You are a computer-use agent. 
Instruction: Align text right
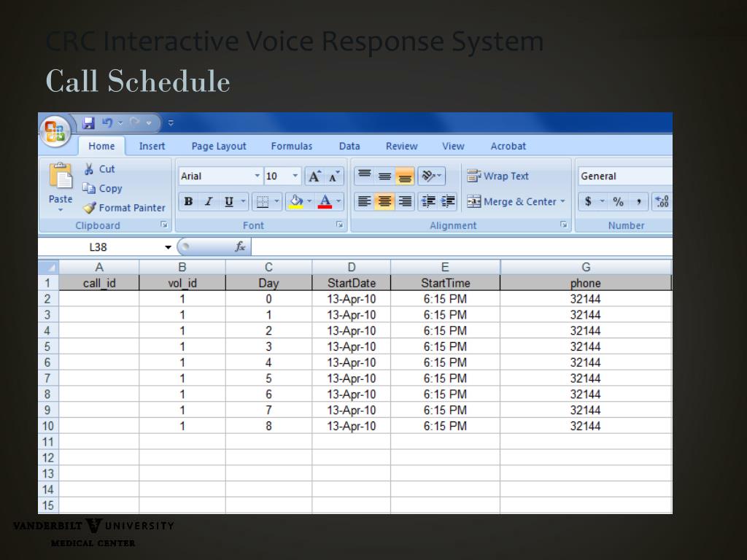(404, 201)
